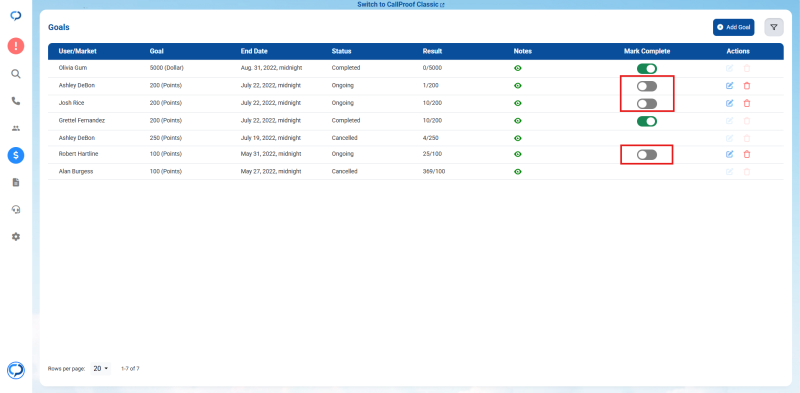Viewport: 800px width, 393px height.
Task: Open the search magnifier in the sidebar
Action: (x=16, y=74)
